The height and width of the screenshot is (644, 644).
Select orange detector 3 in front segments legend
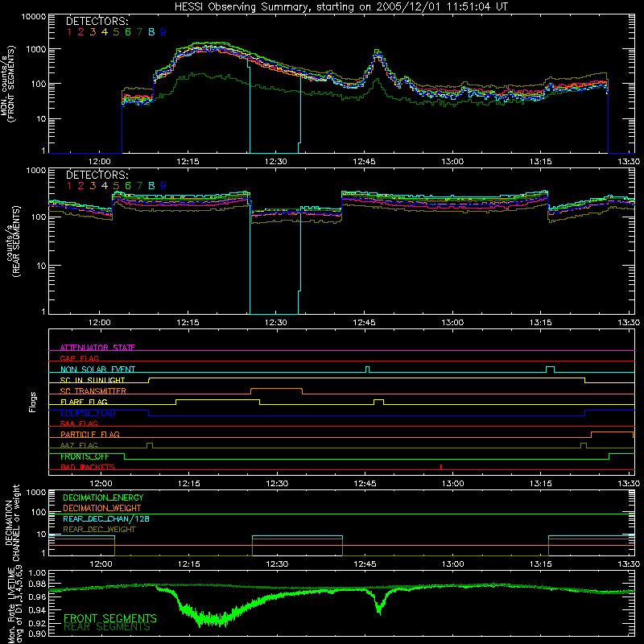(x=93, y=32)
